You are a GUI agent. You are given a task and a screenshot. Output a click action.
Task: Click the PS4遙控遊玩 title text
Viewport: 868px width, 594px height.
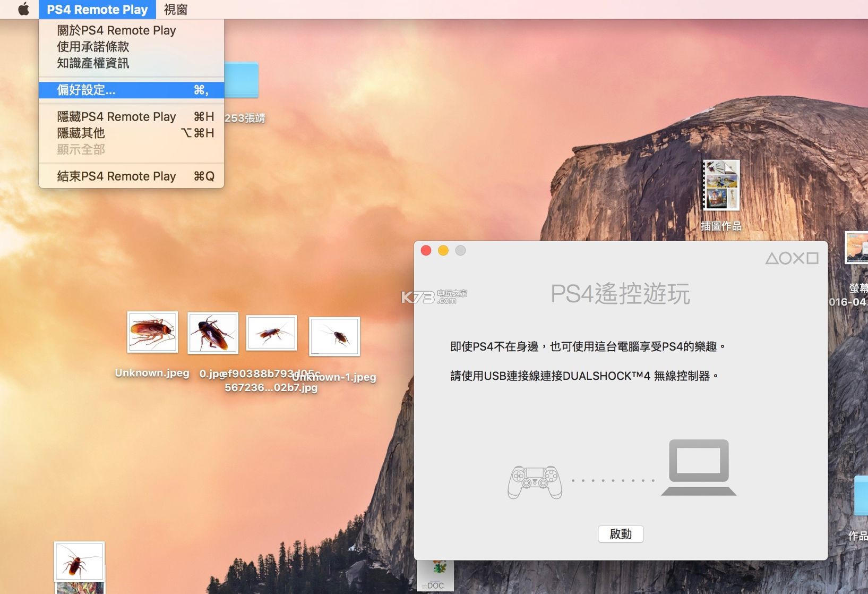point(620,294)
